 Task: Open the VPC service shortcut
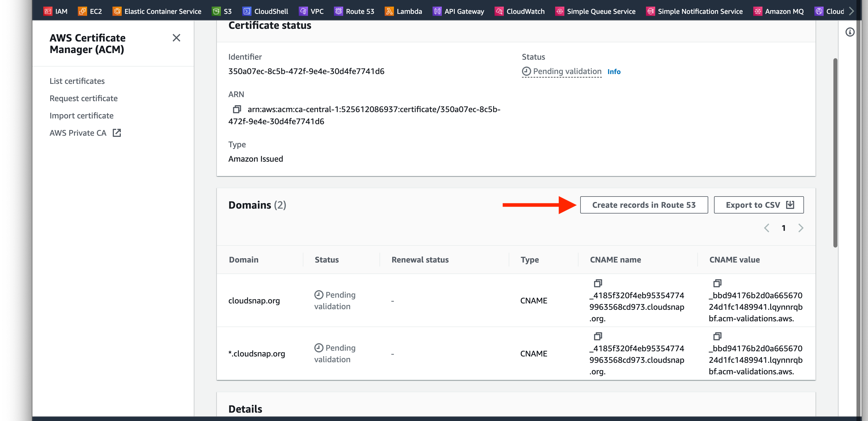[311, 11]
